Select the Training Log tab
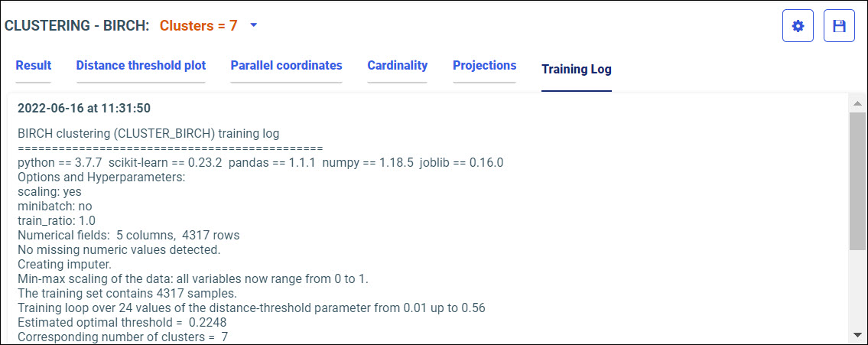 point(576,70)
